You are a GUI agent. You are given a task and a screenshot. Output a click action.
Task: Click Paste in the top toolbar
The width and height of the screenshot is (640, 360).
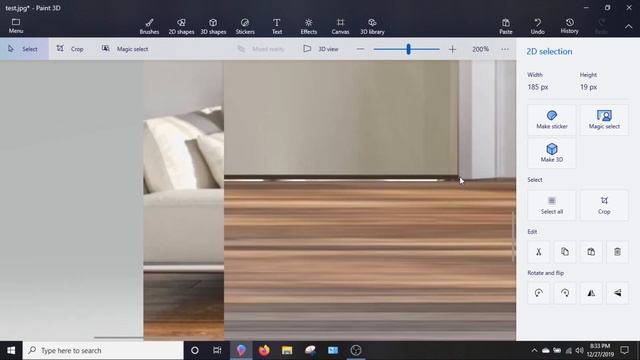point(506,26)
